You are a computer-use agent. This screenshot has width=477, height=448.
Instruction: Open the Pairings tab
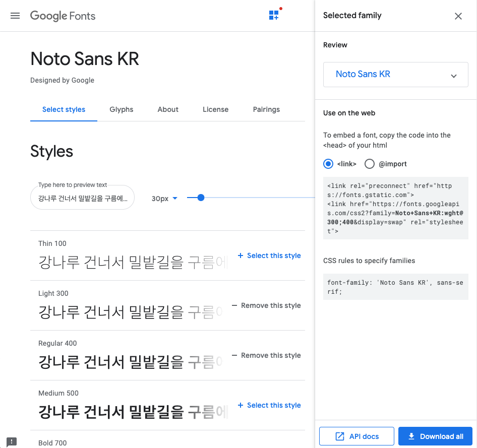pyautogui.click(x=267, y=109)
